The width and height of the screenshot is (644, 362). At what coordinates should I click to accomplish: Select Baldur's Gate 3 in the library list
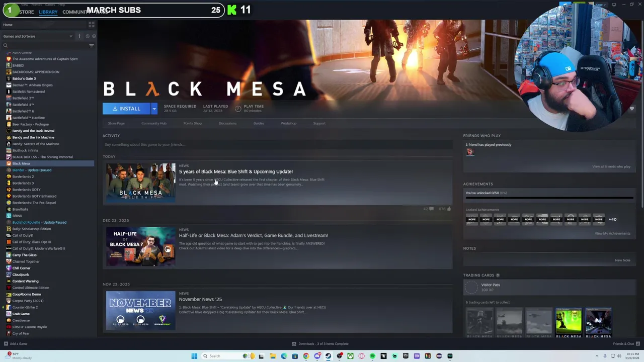pos(24,78)
